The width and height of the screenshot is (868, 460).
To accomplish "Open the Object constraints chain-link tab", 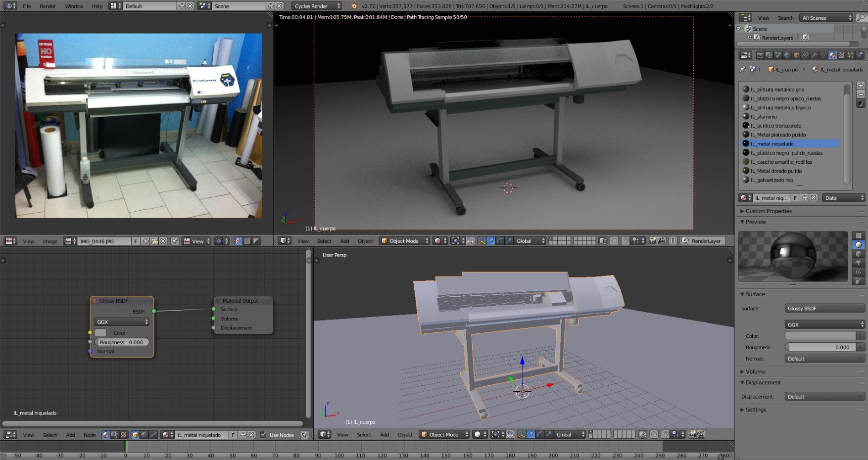I will [x=805, y=55].
